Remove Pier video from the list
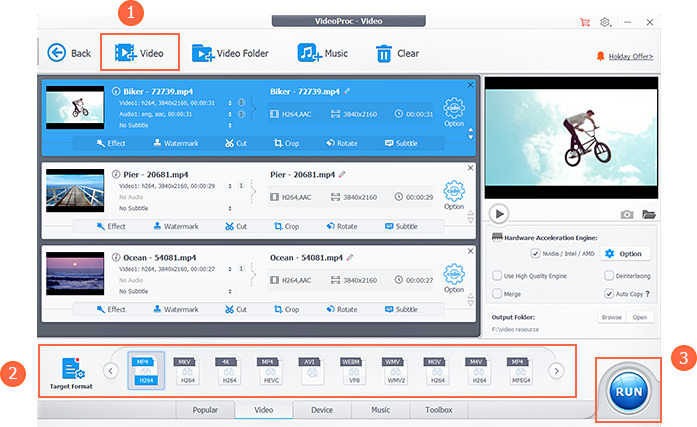Screen dimensions: 697x427 [x=470, y=168]
